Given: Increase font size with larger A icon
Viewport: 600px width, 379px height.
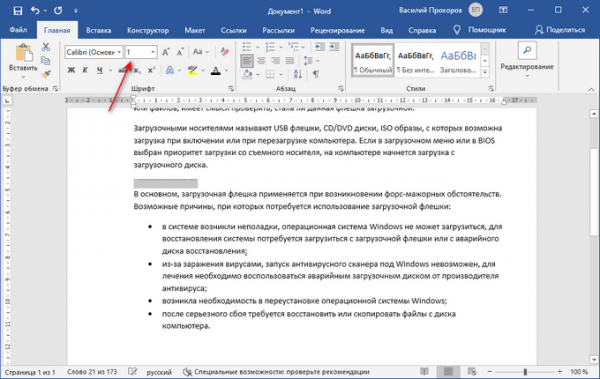Looking at the screenshot, I should 166,52.
